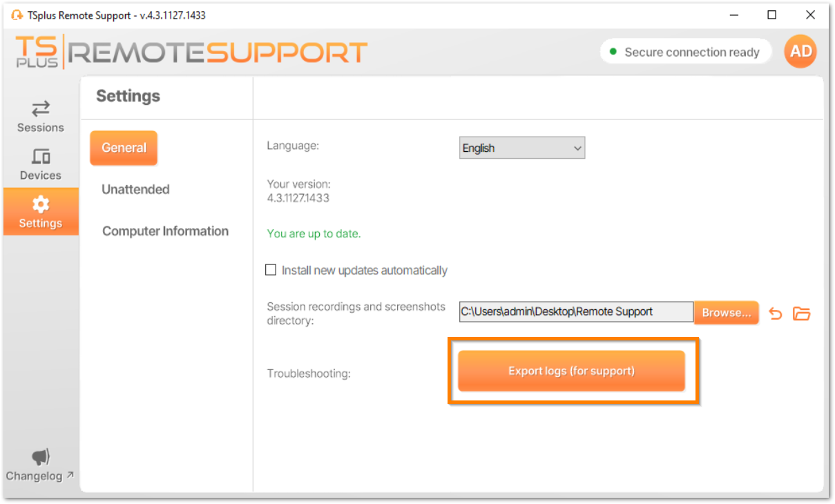835x504 pixels.
Task: Click the Browse button for recordings directory
Action: (726, 312)
